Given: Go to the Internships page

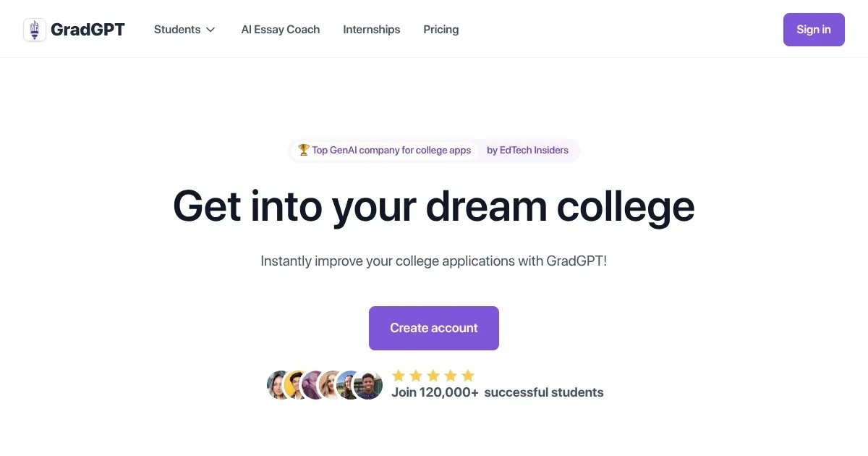Looking at the screenshot, I should (371, 30).
